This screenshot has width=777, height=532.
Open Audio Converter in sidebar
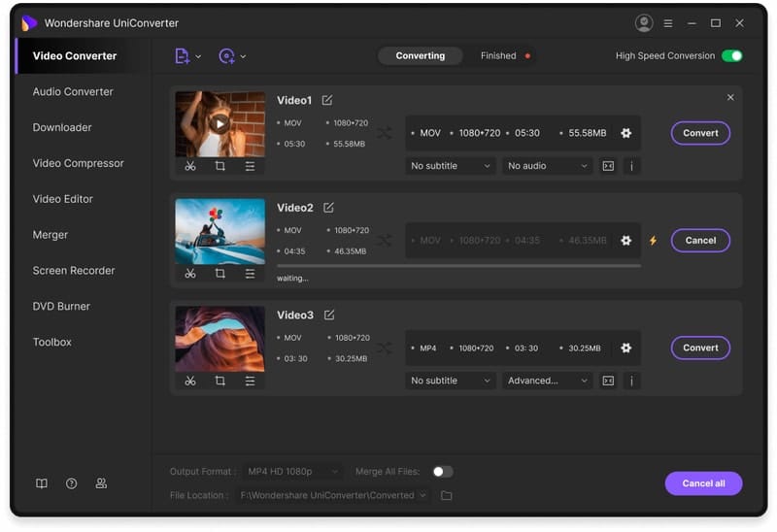[x=73, y=91]
